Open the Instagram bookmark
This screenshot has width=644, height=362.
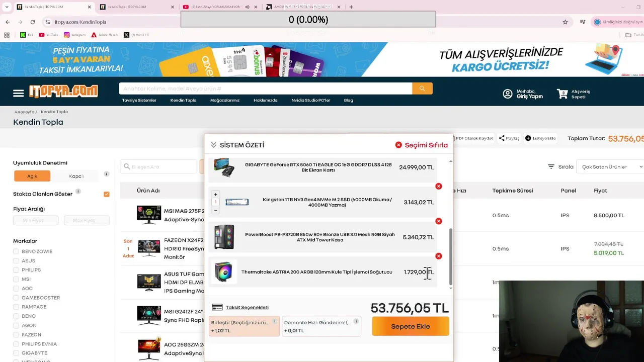tap(75, 35)
